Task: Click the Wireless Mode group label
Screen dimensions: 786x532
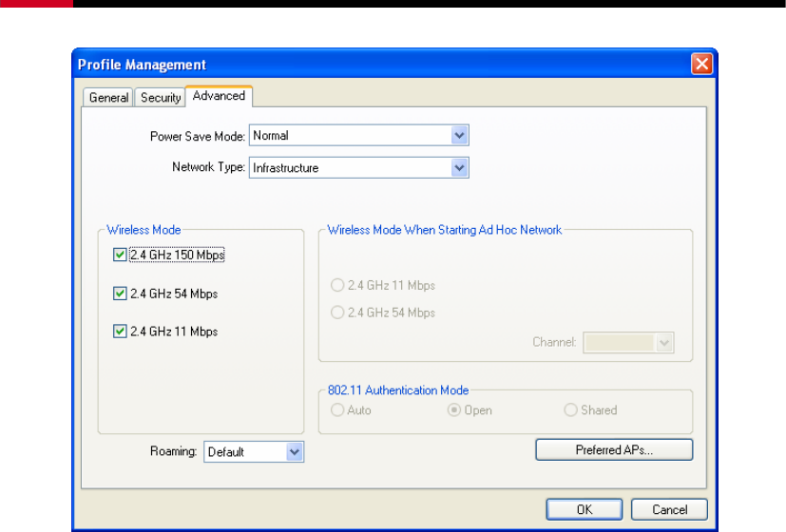Action: tap(144, 230)
